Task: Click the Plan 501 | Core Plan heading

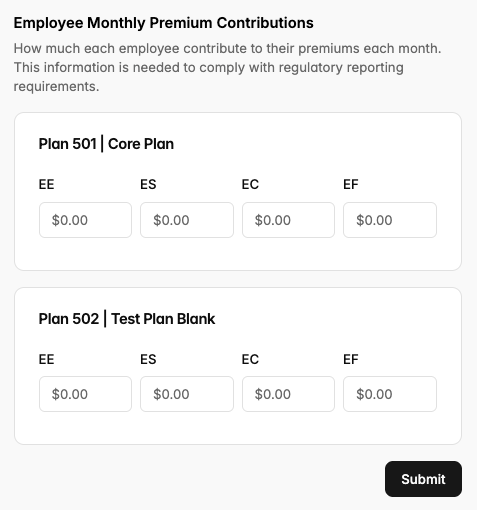Action: tap(106, 144)
